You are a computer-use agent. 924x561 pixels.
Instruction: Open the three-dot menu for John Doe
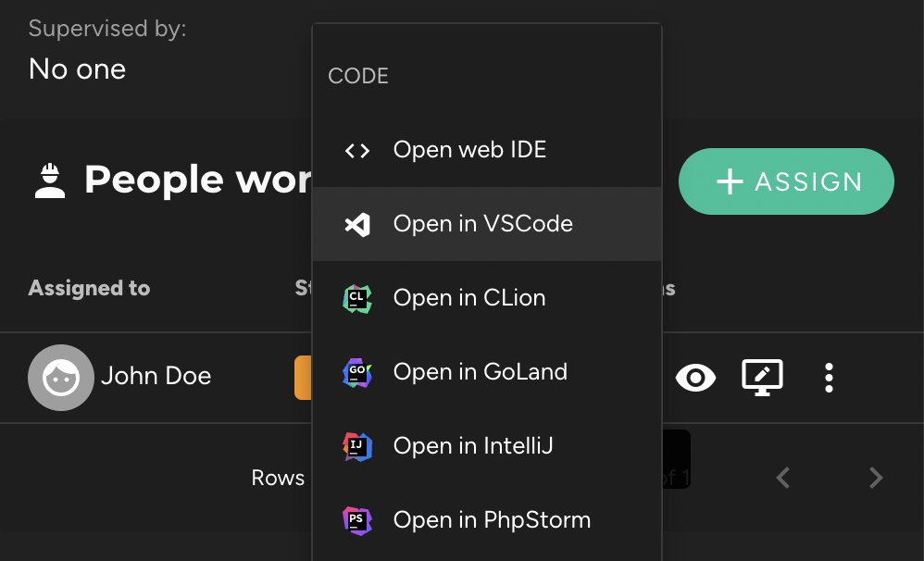click(829, 377)
